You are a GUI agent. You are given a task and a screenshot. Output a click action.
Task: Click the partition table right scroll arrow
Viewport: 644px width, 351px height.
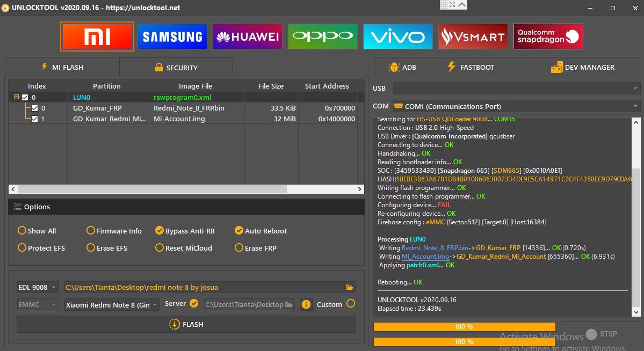pos(360,189)
